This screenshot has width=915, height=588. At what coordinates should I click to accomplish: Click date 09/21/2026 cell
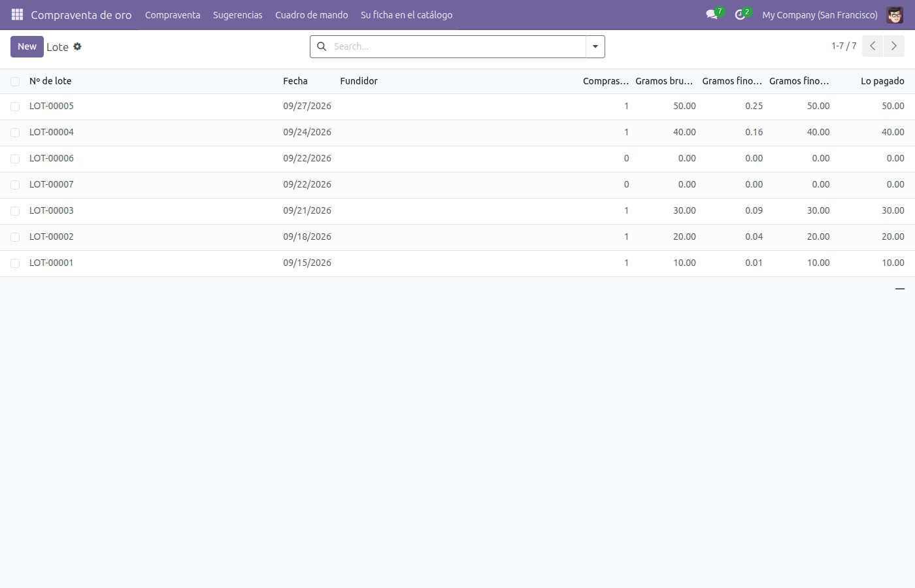click(307, 210)
